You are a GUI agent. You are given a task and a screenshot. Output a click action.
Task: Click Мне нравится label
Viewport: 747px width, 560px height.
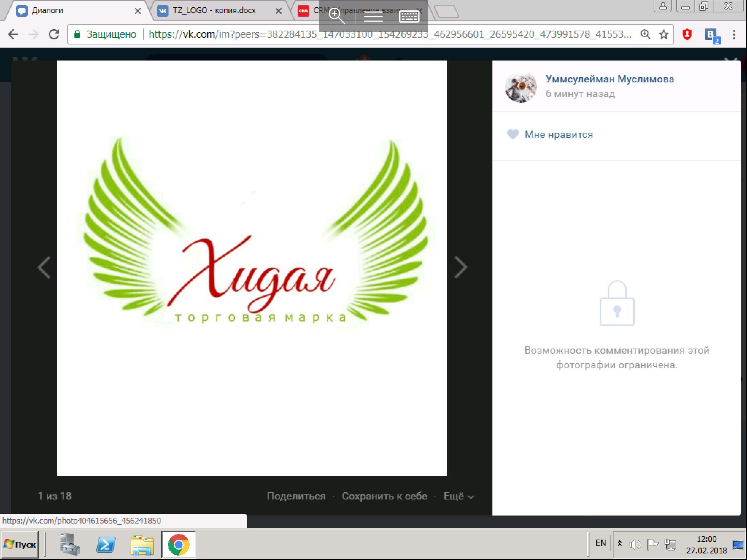click(x=558, y=135)
